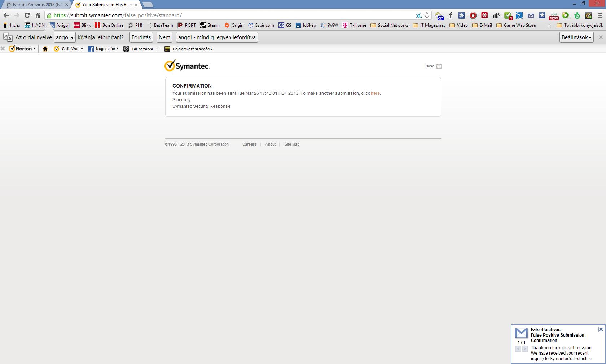Click the green padlock in the address bar
The width and height of the screenshot is (606, 364).
pyautogui.click(x=49, y=15)
